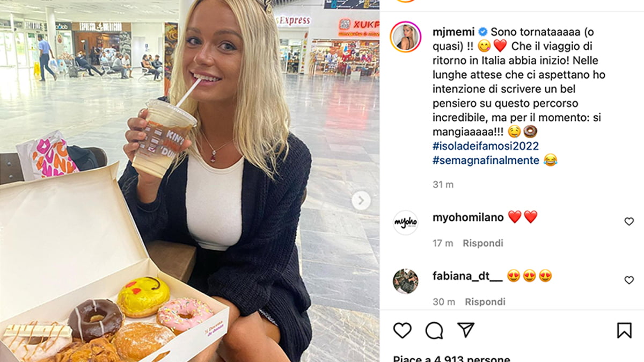Open the #isoladeifamosi2022 hashtag
This screenshot has height=362, width=644.
pyautogui.click(x=486, y=146)
